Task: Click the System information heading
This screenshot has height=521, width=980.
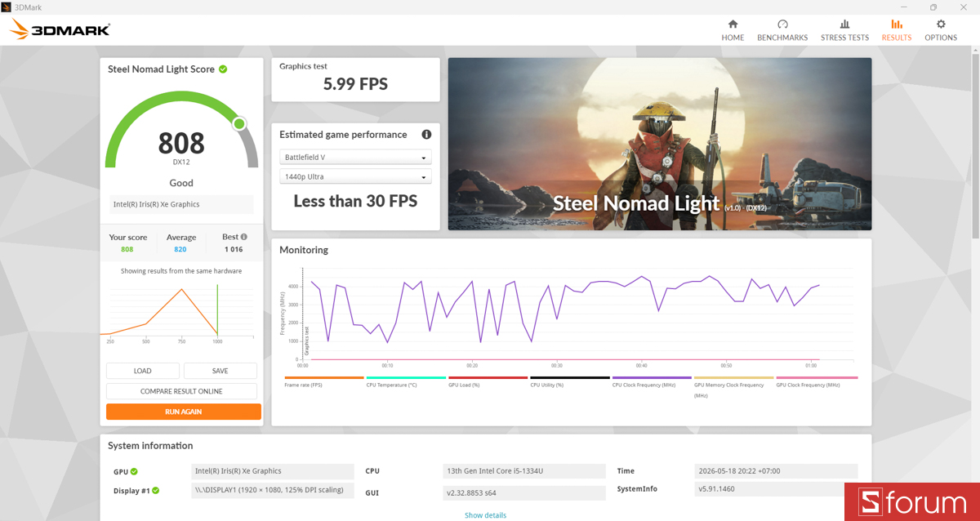Action: click(150, 446)
